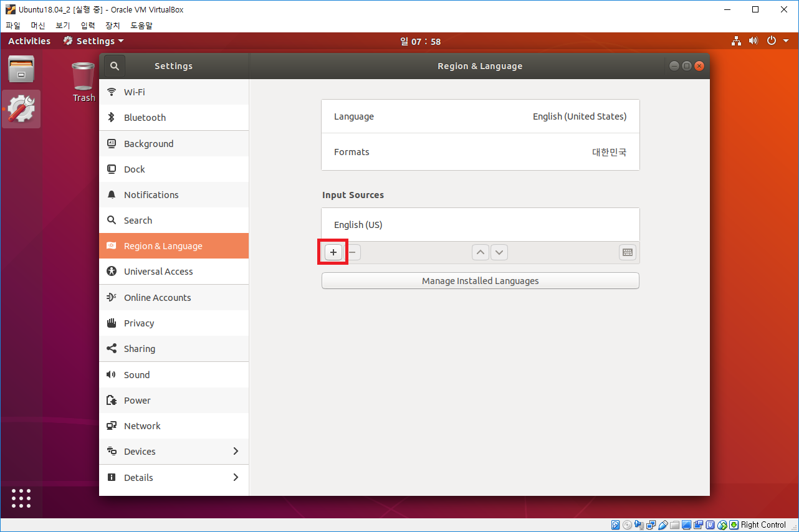Screen dimensions: 799x532
Task: Move input source up with arrow button
Action: 480,252
